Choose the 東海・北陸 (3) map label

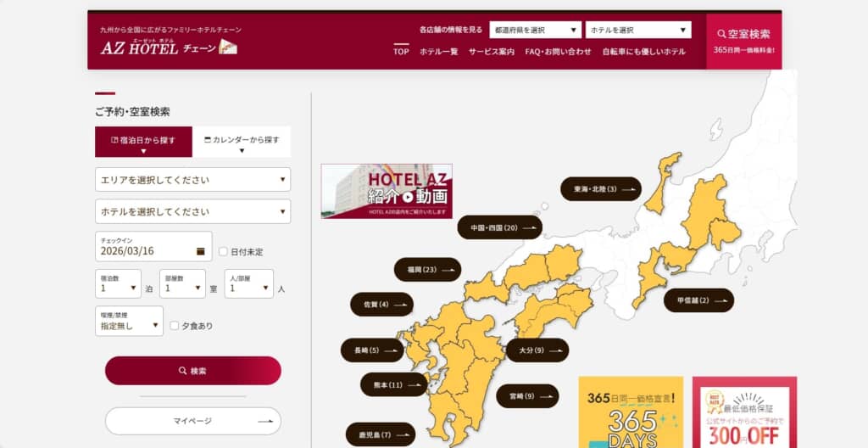click(600, 189)
